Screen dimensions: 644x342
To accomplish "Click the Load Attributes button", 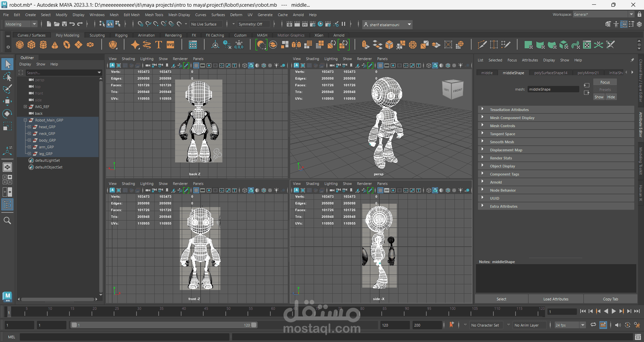I will coord(556,299).
